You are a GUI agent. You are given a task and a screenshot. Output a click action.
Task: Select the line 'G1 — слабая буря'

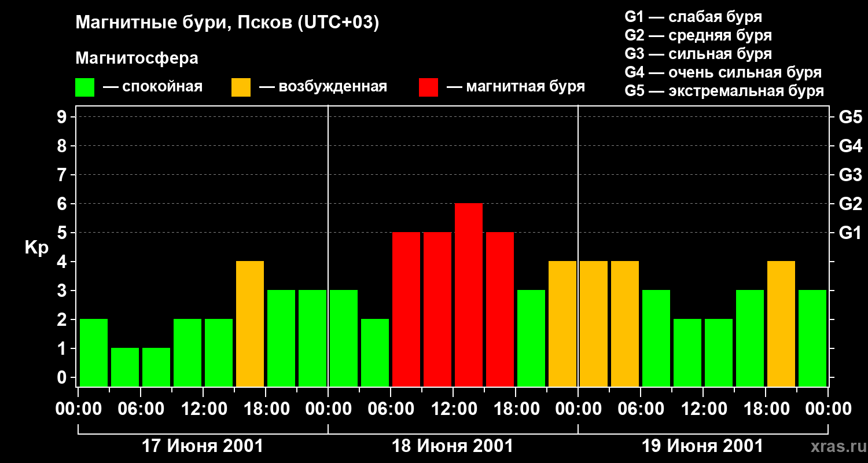click(693, 17)
